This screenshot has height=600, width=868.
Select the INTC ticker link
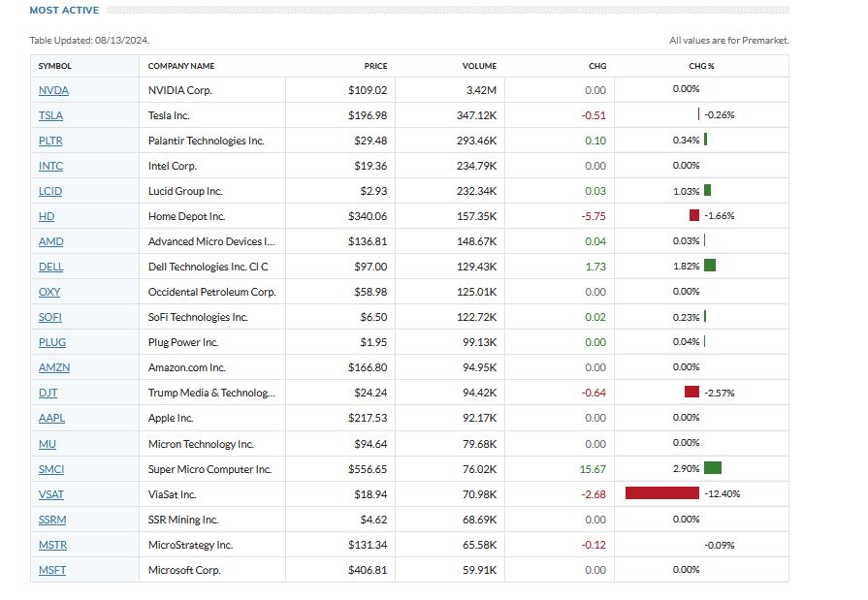50,166
